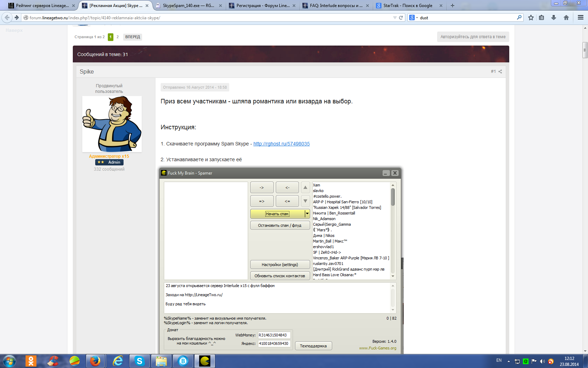
Task: Click post number #1 link
Action: [x=493, y=71]
